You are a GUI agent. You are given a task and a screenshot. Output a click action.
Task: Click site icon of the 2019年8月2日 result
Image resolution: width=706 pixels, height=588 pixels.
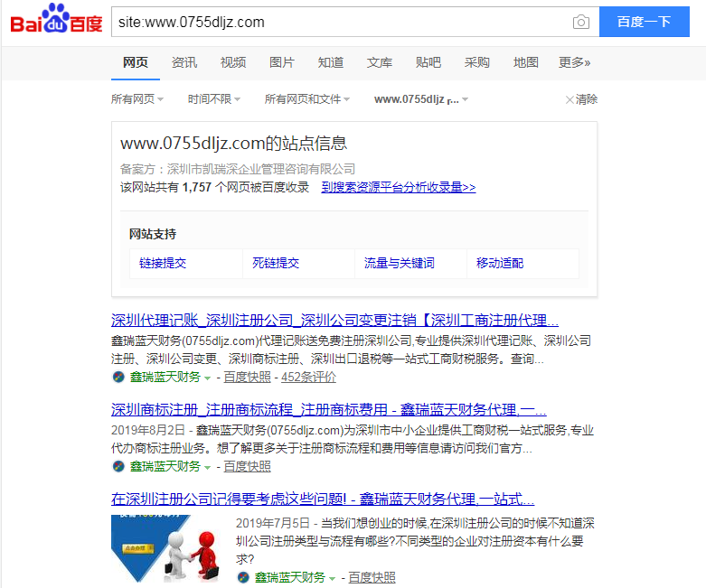(x=118, y=467)
